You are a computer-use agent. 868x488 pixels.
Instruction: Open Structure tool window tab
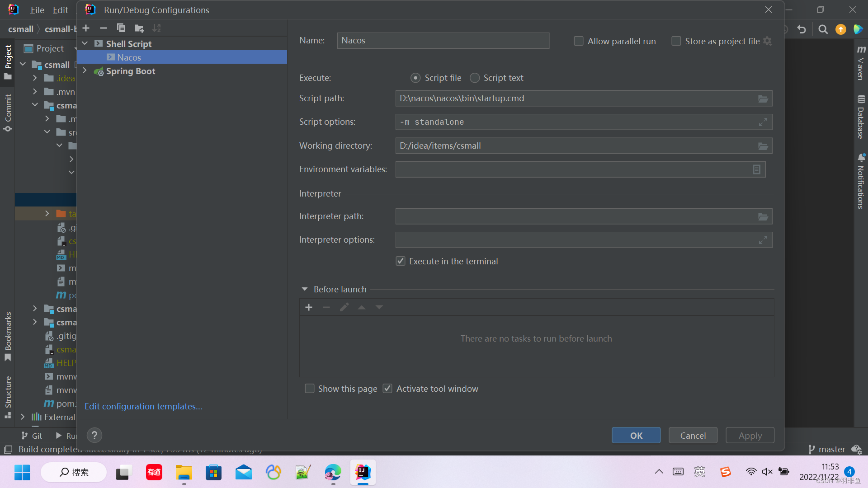pos(8,397)
